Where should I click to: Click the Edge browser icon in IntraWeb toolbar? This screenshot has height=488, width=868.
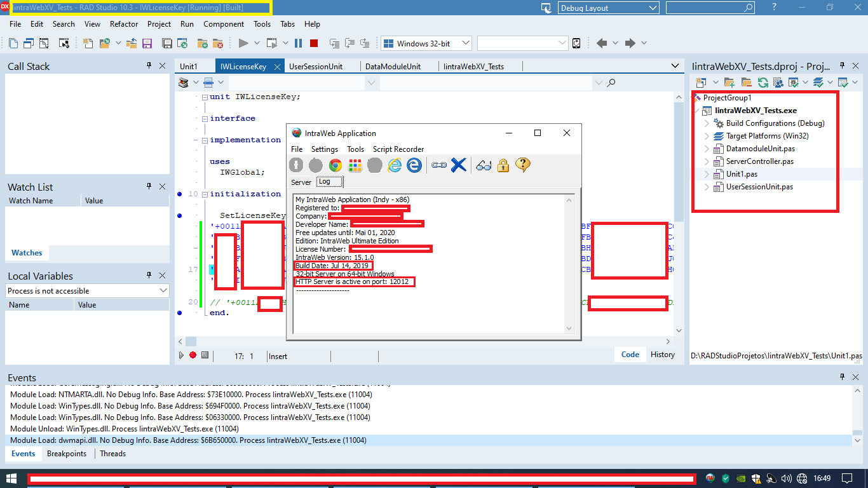pyautogui.click(x=414, y=165)
